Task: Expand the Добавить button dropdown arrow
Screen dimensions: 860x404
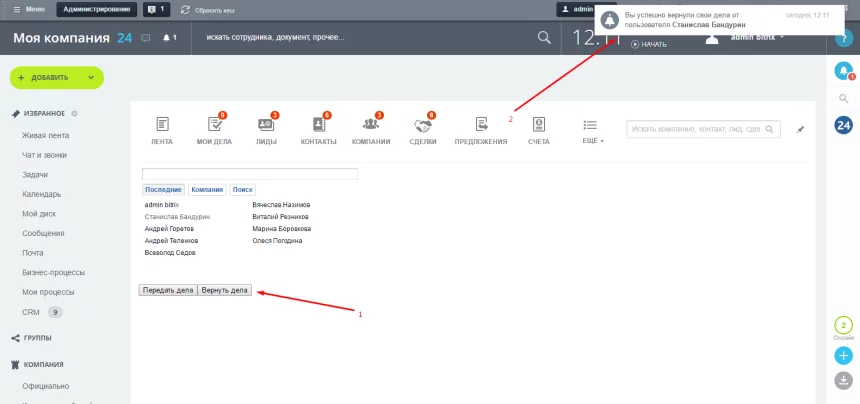Action: pos(89,78)
